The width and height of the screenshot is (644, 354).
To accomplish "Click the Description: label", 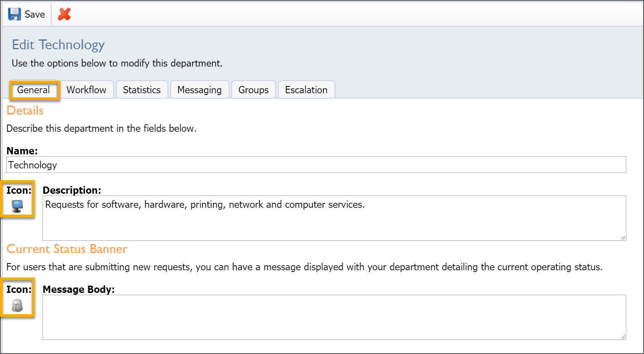I will (72, 190).
